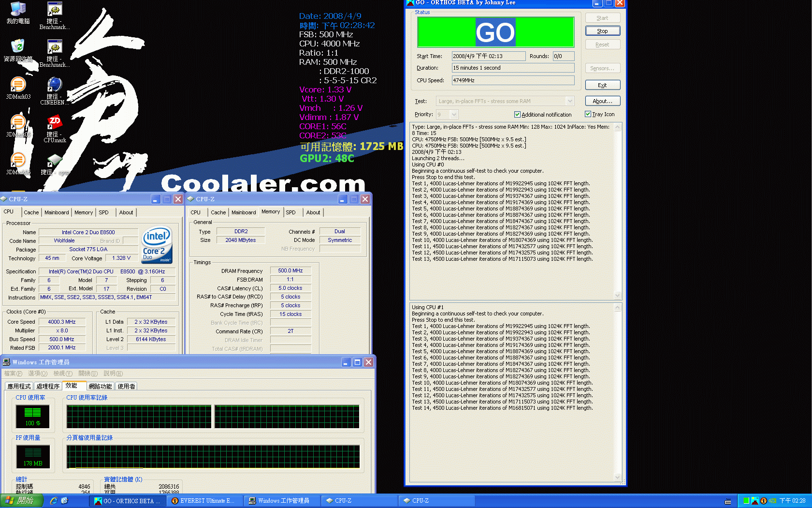Open the ORTHOS Priority dropdown
Viewport: 812px width, 508px height.
point(453,115)
